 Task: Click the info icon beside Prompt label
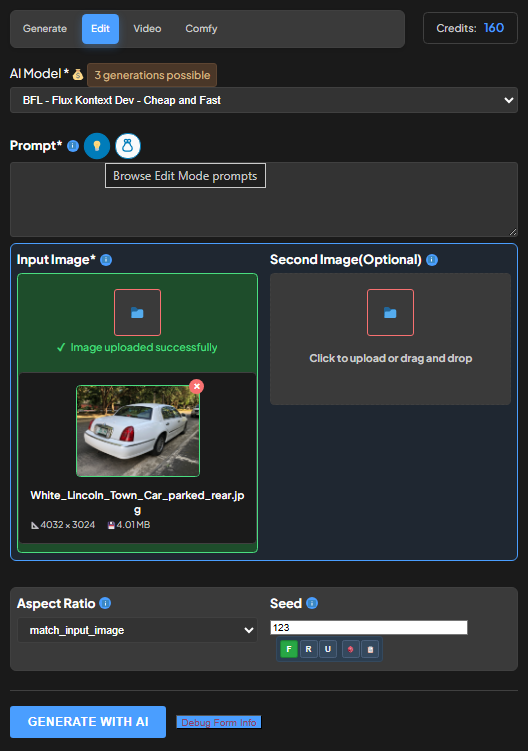click(73, 146)
